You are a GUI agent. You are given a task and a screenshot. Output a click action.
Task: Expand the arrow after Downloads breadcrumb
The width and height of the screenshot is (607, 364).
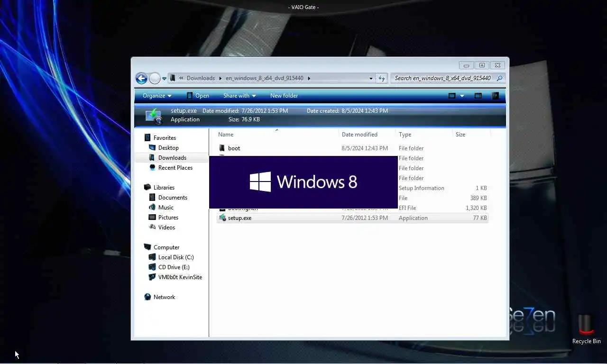220,78
